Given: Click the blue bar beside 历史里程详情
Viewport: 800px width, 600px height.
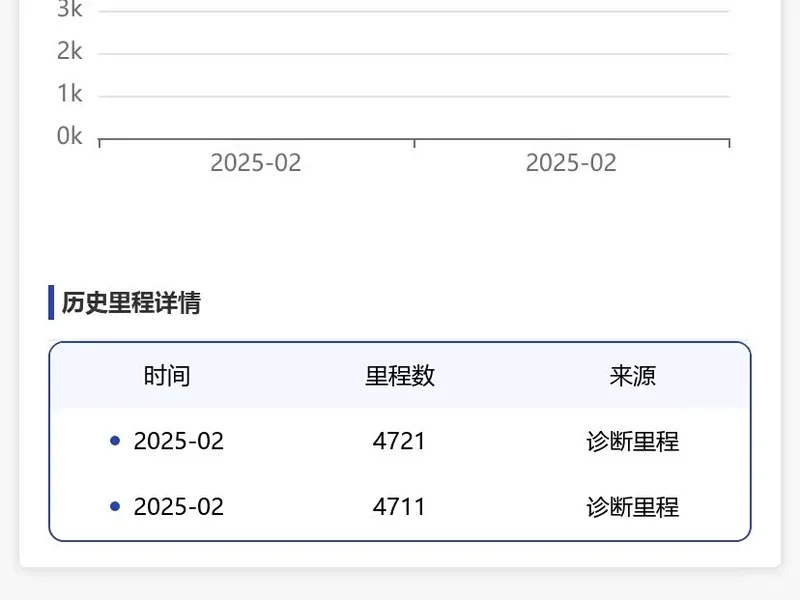Looking at the screenshot, I should [x=51, y=302].
